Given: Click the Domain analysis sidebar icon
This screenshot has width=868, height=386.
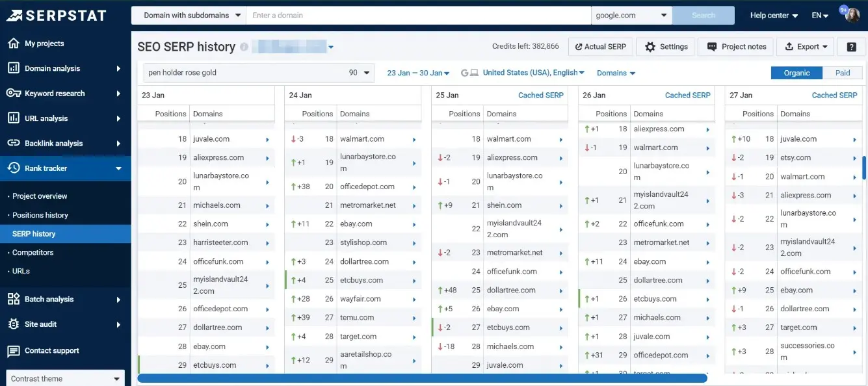Looking at the screenshot, I should (x=13, y=68).
